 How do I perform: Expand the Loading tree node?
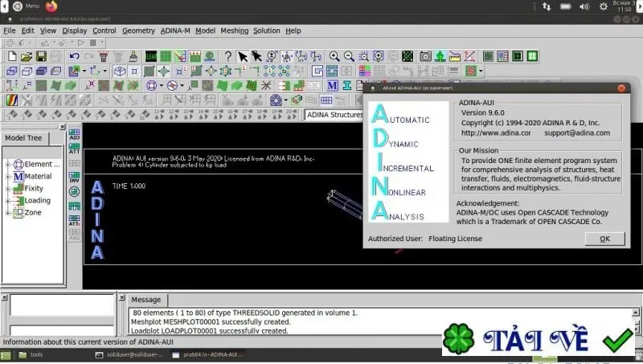point(8,201)
